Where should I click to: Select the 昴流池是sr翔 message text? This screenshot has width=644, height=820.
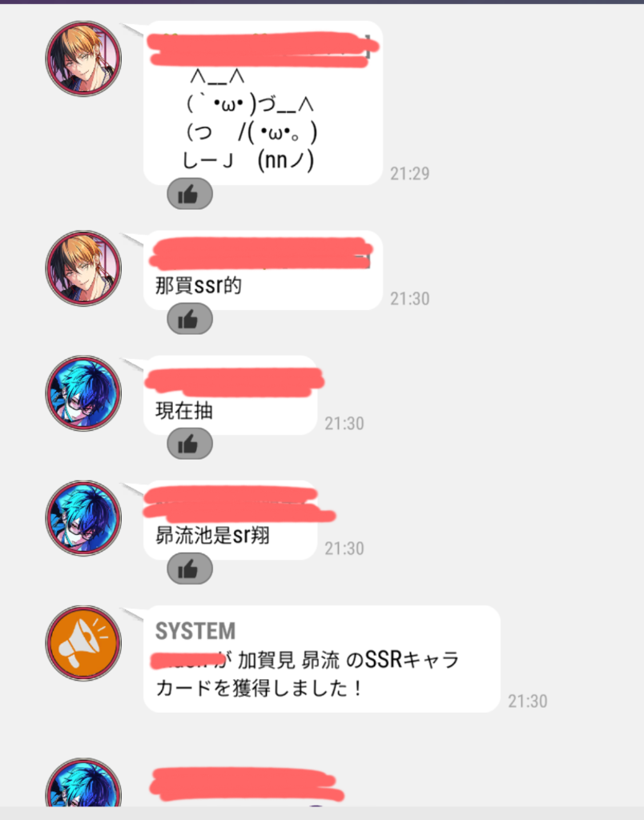212,536
